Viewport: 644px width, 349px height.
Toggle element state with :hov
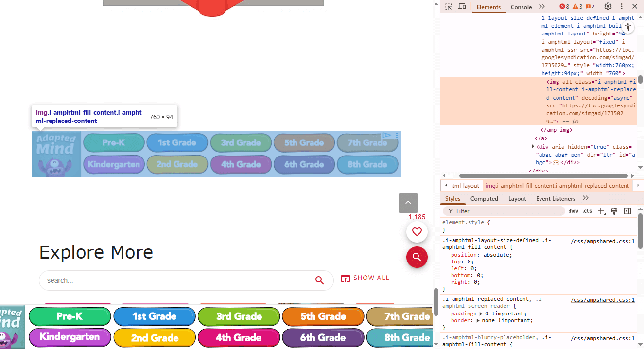point(573,211)
